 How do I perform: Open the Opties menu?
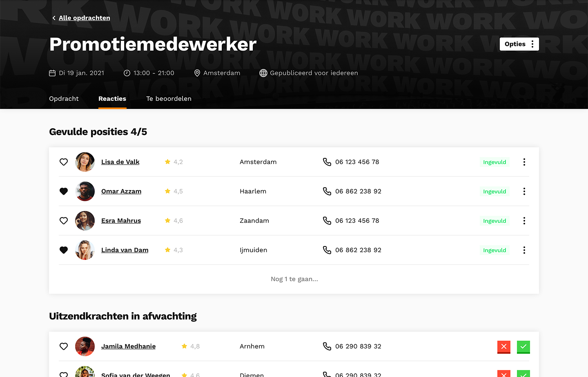click(519, 44)
